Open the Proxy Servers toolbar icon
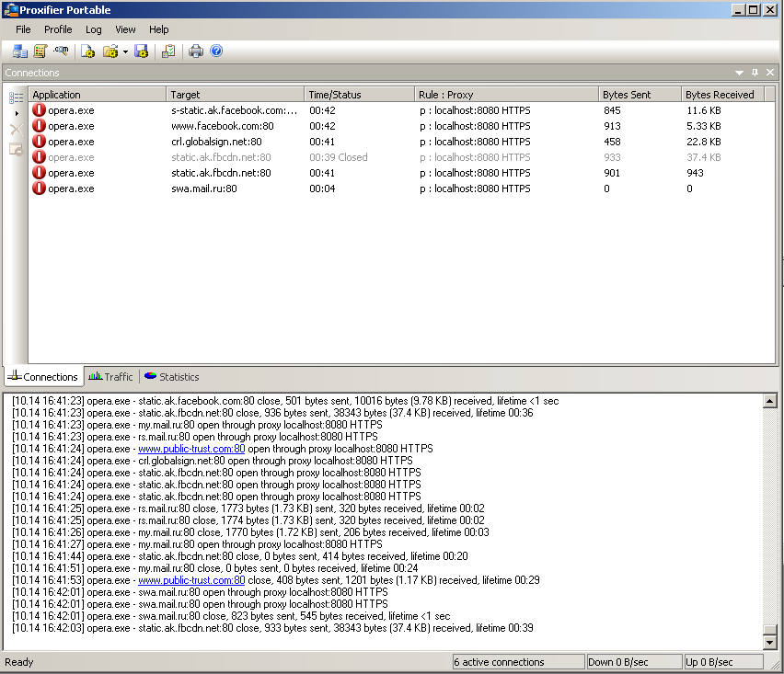 20,51
